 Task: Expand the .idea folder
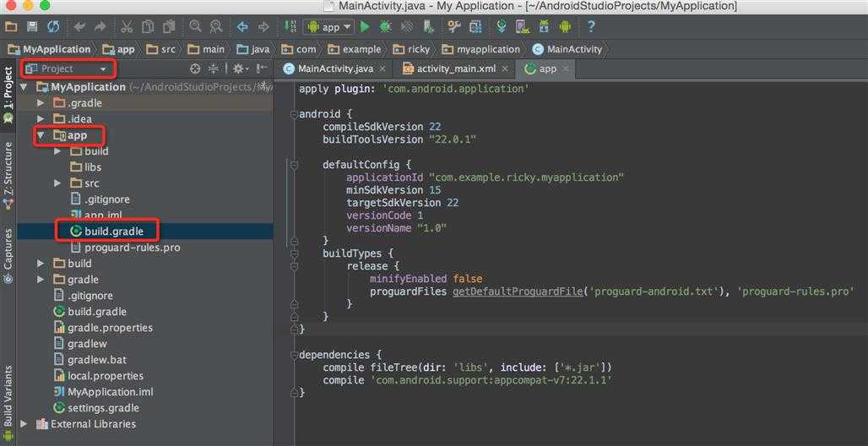point(41,119)
